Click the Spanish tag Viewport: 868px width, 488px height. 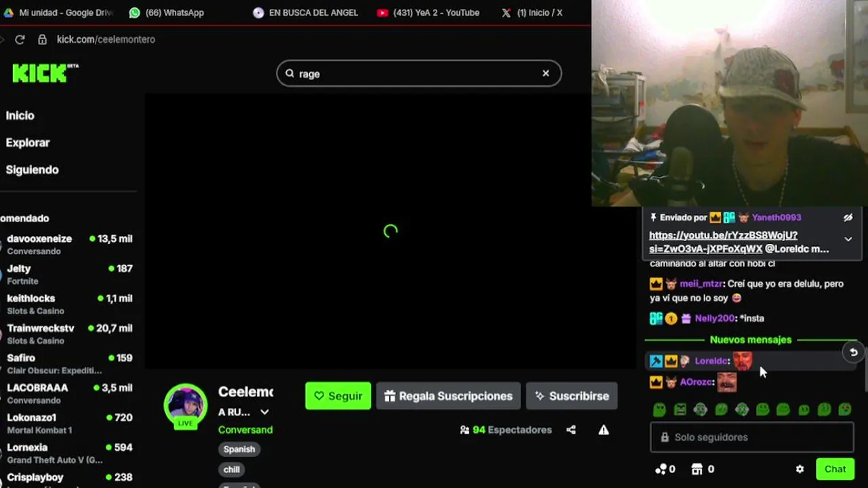(239, 449)
